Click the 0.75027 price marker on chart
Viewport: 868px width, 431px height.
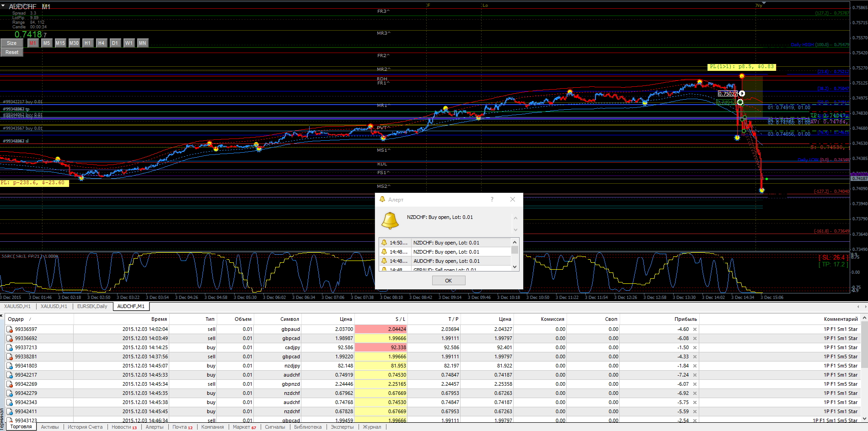pos(728,94)
